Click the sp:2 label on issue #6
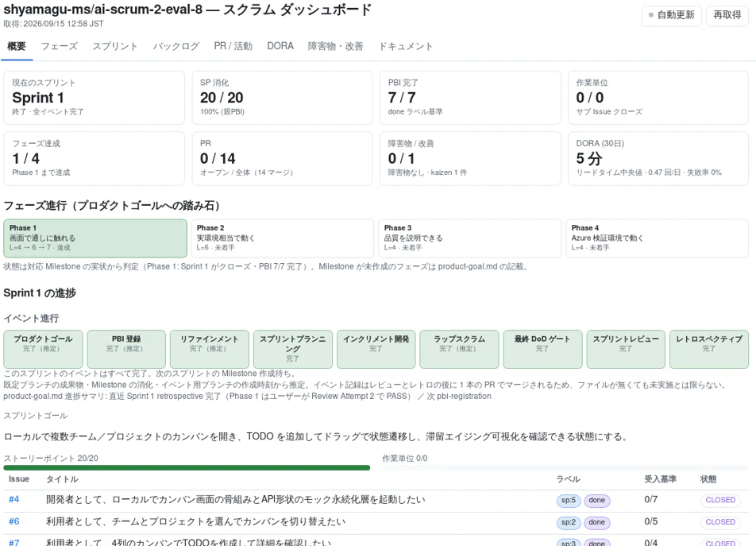756x546 pixels. click(569, 522)
